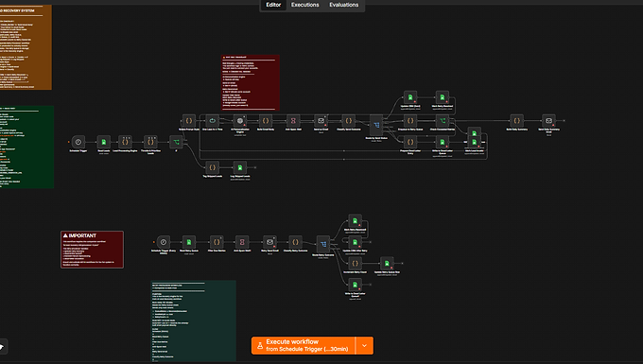
Task: Select the Read Retry Queue sheets node
Action: point(188,242)
